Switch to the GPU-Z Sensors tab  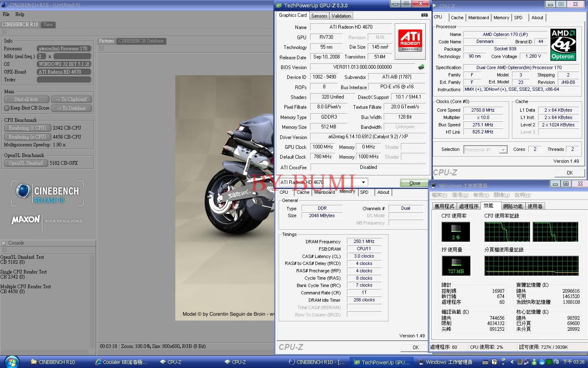(x=319, y=16)
